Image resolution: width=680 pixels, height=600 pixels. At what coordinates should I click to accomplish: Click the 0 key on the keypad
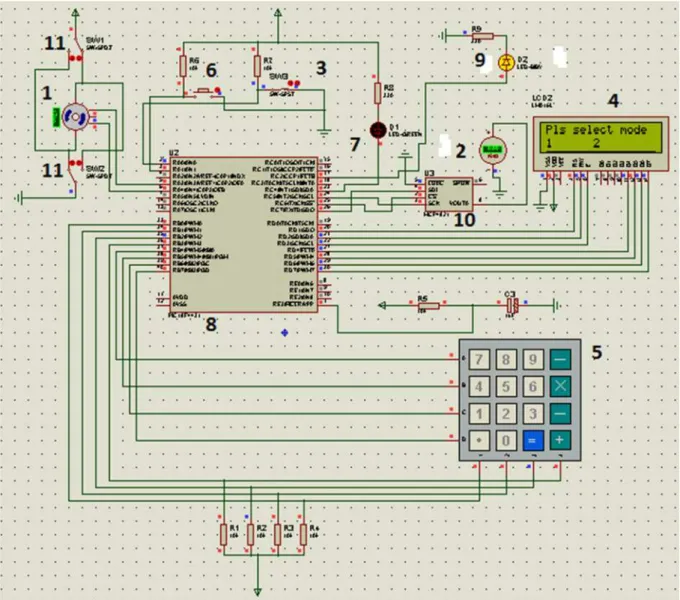coord(506,440)
